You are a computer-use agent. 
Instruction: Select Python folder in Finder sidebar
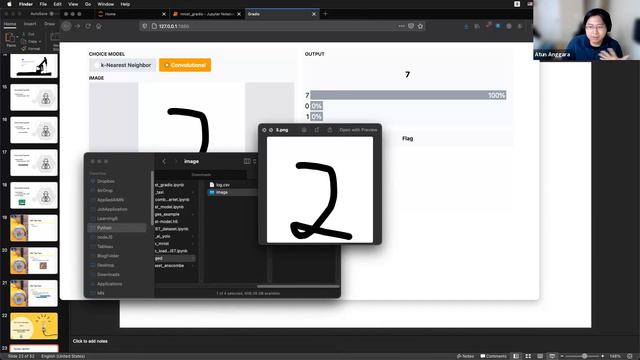pos(117,228)
